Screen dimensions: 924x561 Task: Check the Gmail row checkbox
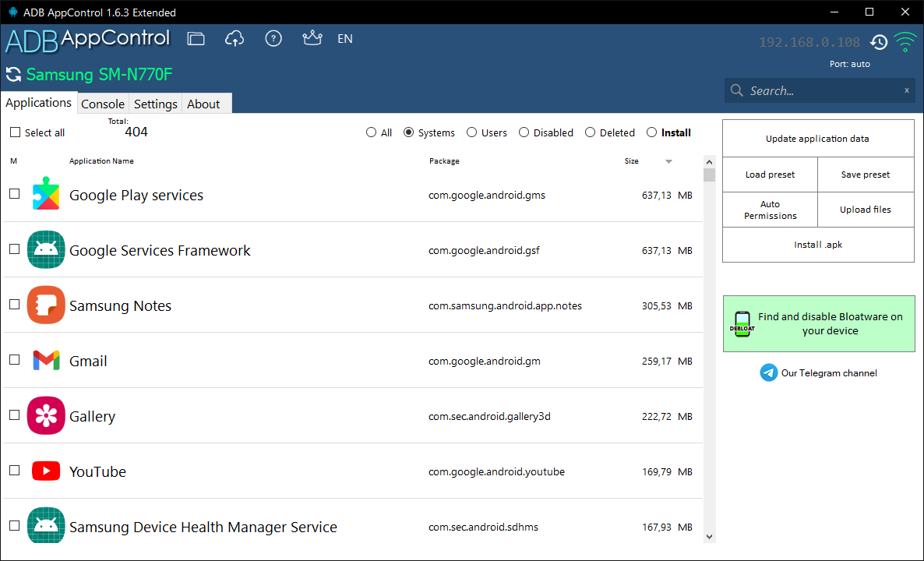click(15, 360)
